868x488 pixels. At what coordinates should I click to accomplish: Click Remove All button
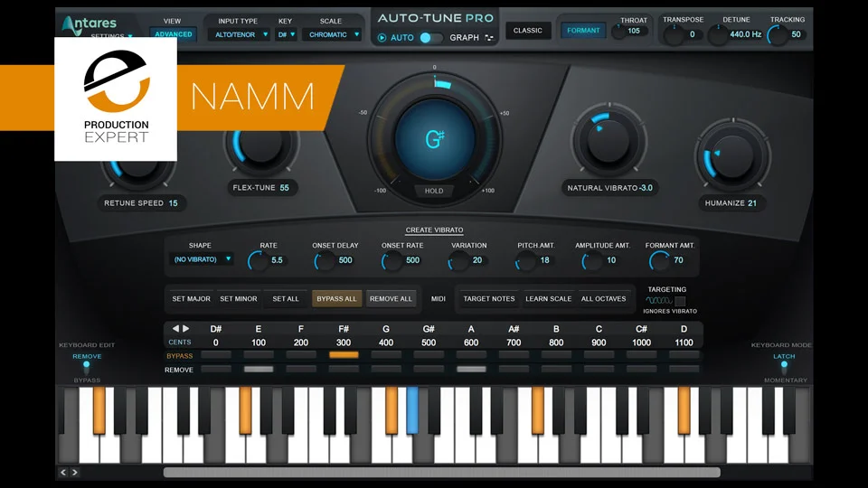coord(391,299)
